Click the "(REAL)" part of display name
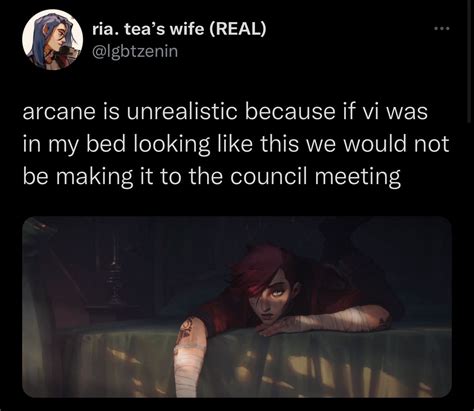Screen dimensions: 474x411 coord(238,30)
